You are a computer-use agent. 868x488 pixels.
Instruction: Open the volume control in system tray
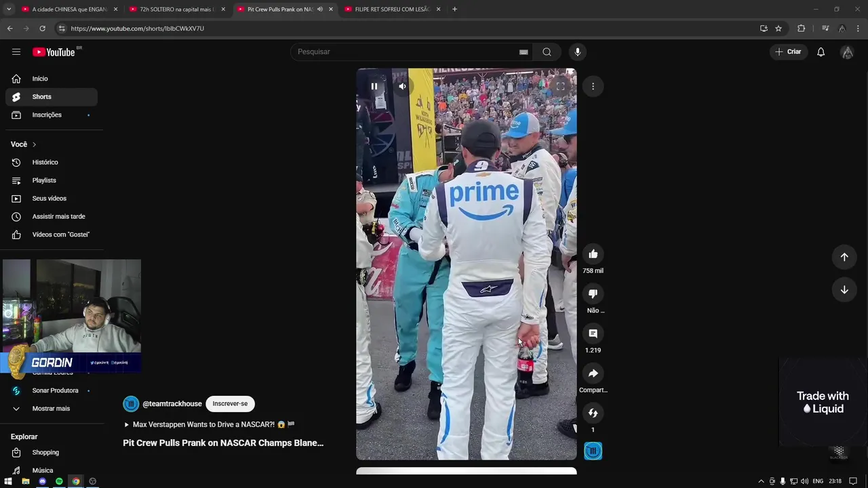point(804,481)
